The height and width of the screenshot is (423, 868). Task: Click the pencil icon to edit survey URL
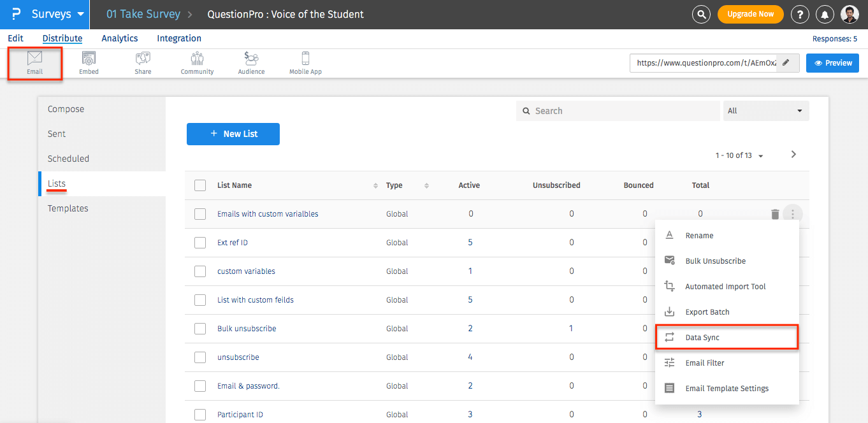click(x=786, y=62)
